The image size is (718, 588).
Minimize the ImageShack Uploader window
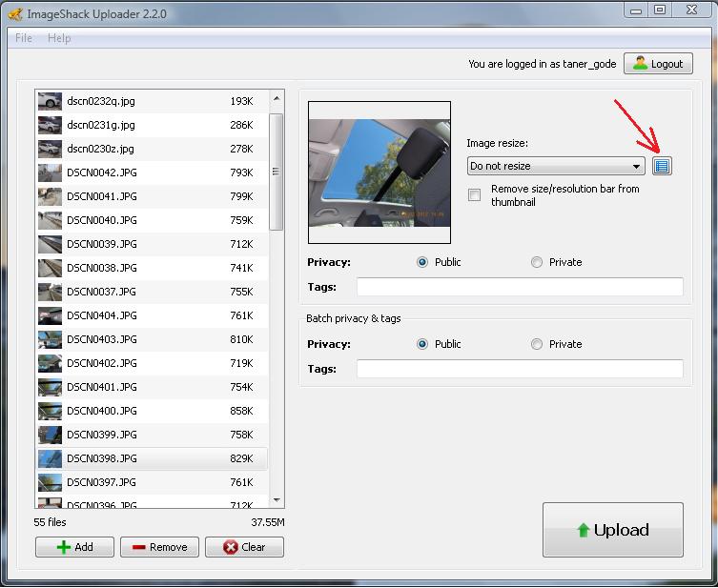[x=636, y=10]
